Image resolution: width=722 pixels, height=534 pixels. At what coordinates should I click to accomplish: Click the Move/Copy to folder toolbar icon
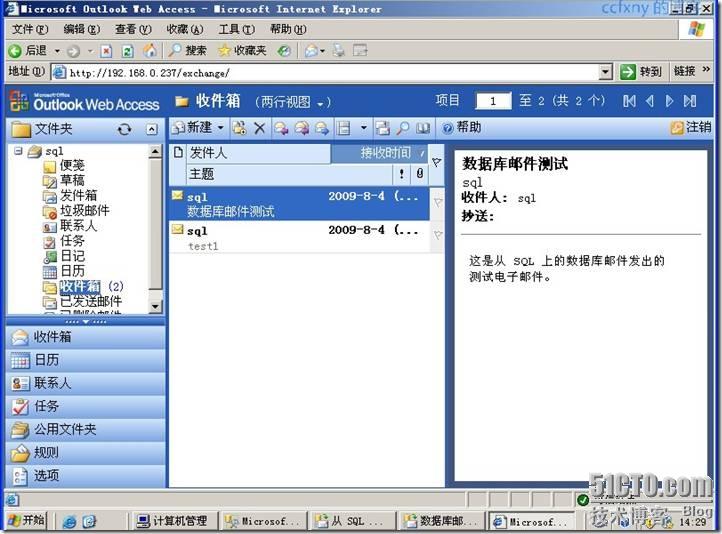pyautogui.click(x=239, y=128)
